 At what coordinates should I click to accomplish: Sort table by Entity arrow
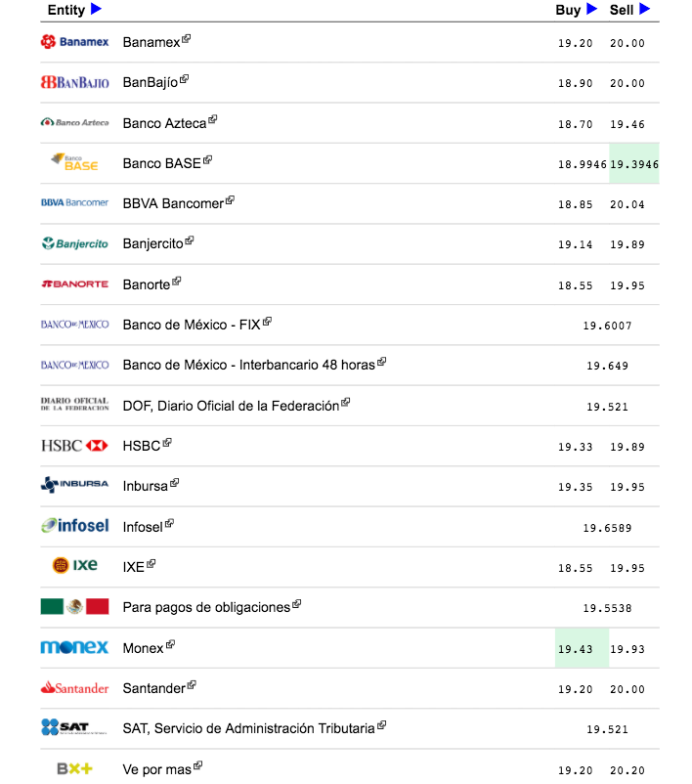coord(96,10)
